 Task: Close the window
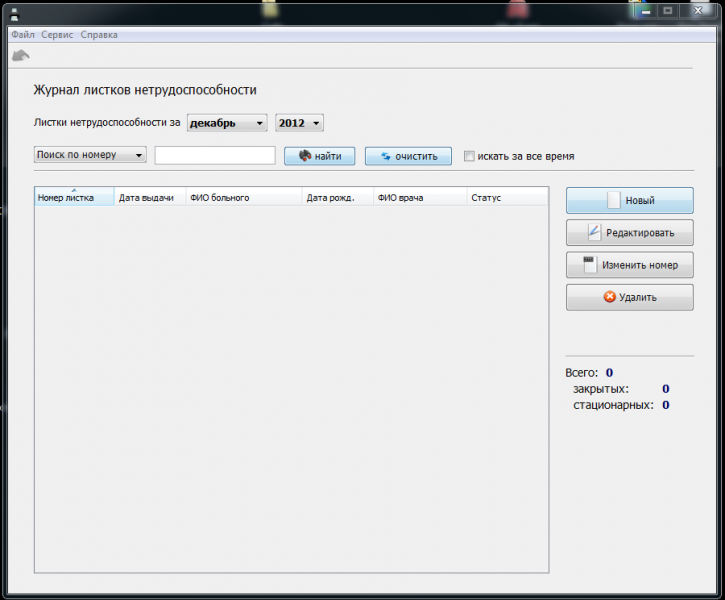698,11
